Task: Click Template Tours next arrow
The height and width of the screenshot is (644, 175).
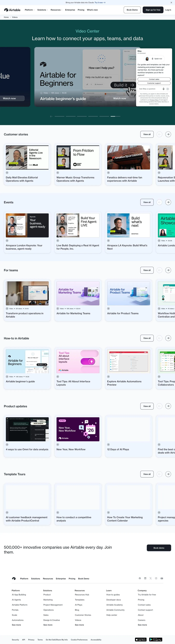Action: (x=168, y=474)
